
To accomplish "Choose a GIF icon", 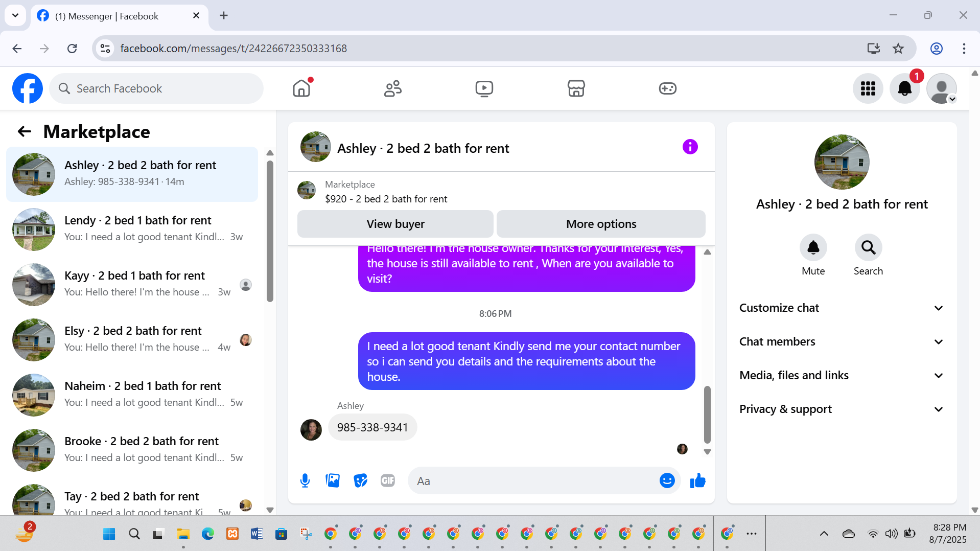I will [388, 480].
